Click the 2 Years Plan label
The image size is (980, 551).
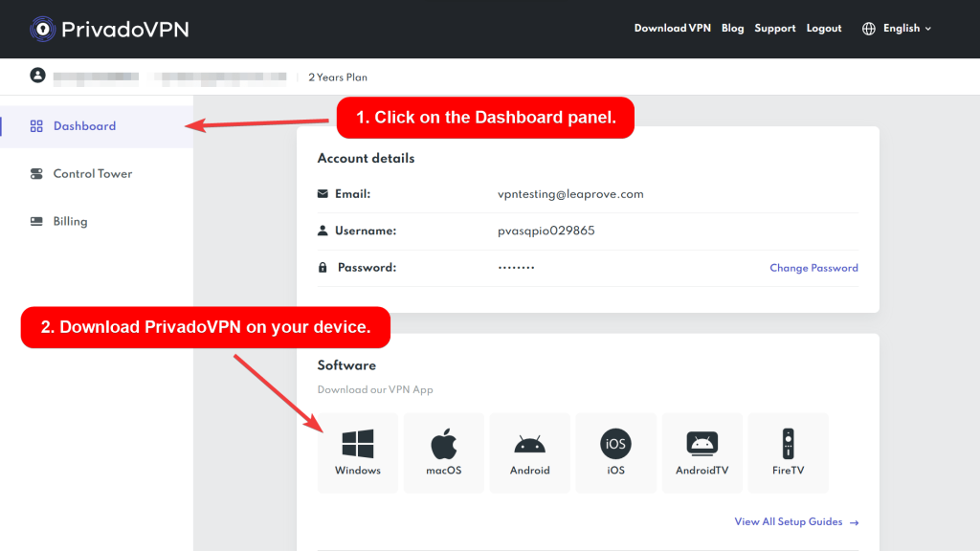338,77
